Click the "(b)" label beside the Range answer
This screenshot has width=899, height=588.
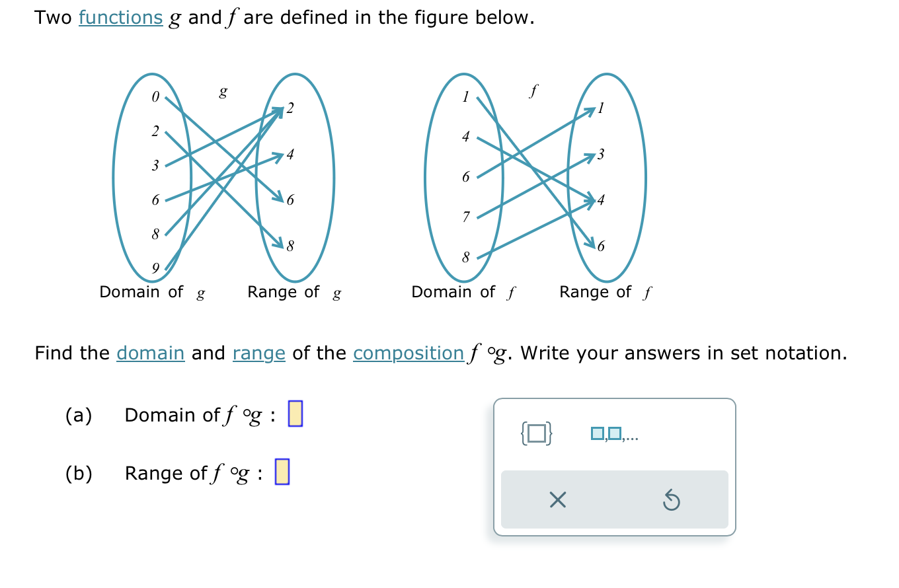pos(78,472)
